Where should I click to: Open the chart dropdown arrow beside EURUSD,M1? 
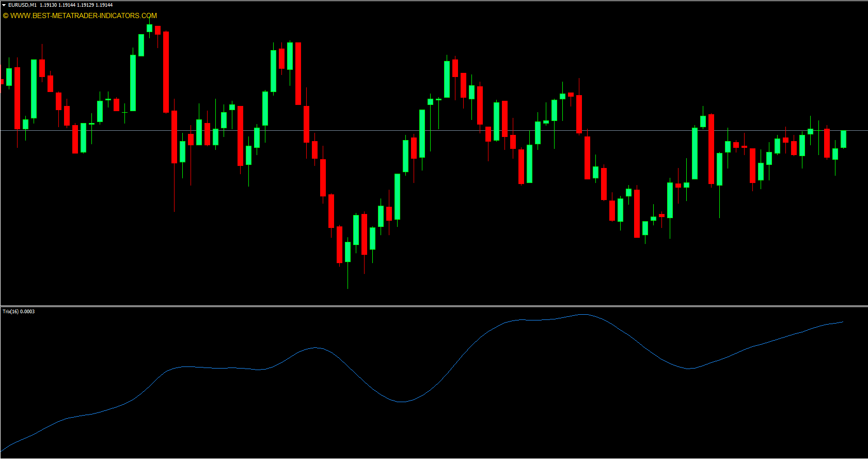[4, 5]
